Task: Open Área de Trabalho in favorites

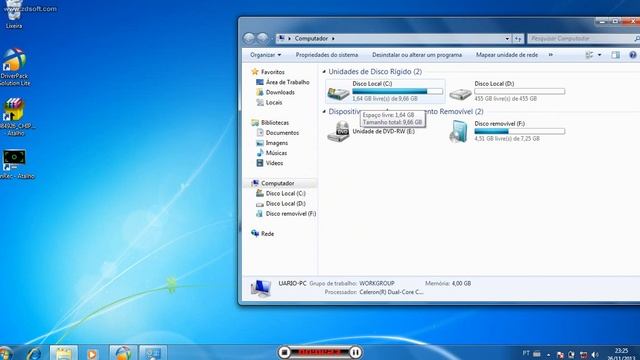Action: click(282, 82)
